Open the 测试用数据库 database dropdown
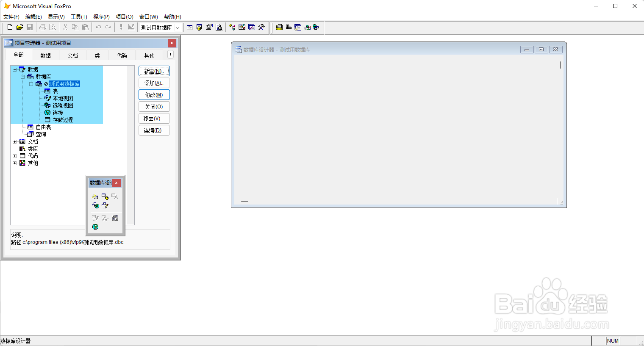Screen dimensions: 644x346 pyautogui.click(x=178, y=28)
